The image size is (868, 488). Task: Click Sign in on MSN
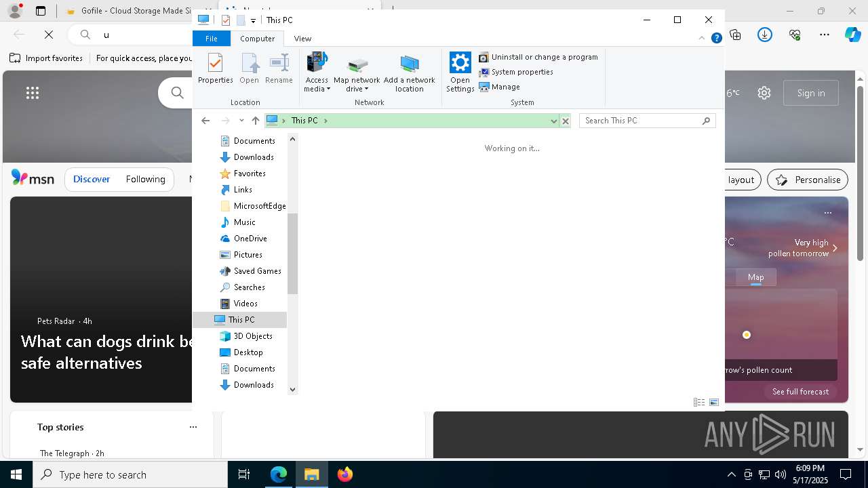(x=811, y=93)
